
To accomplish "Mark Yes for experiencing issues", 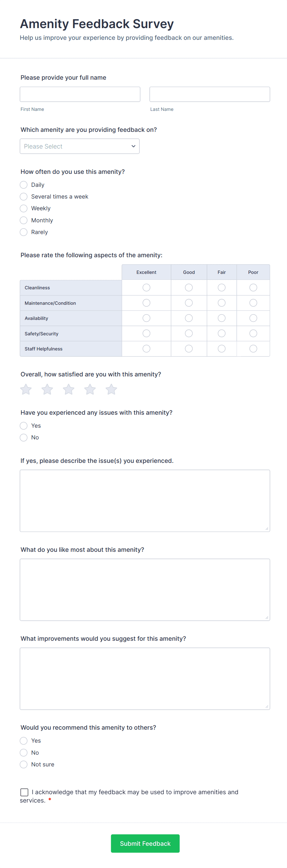I will coord(23,426).
